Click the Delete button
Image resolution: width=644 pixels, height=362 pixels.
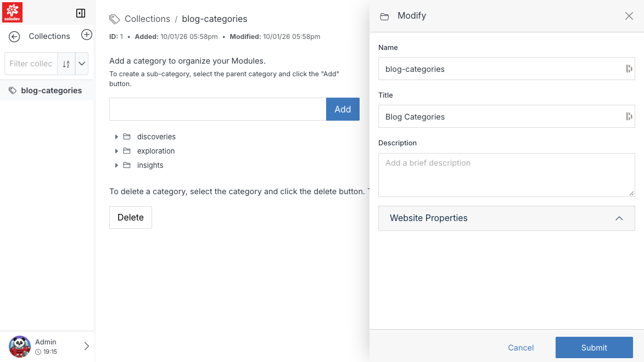pyautogui.click(x=131, y=218)
